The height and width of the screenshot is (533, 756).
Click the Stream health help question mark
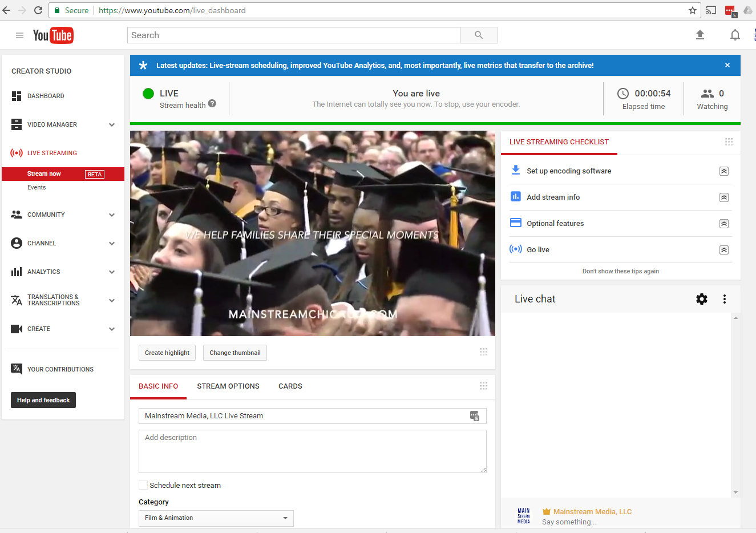212,104
